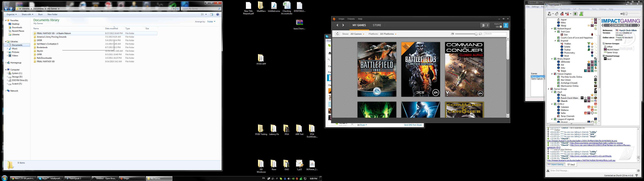The width and height of the screenshot is (644, 181).
Task: Toggle TeamSpeak mute microphone icon
Action: tap(562, 14)
